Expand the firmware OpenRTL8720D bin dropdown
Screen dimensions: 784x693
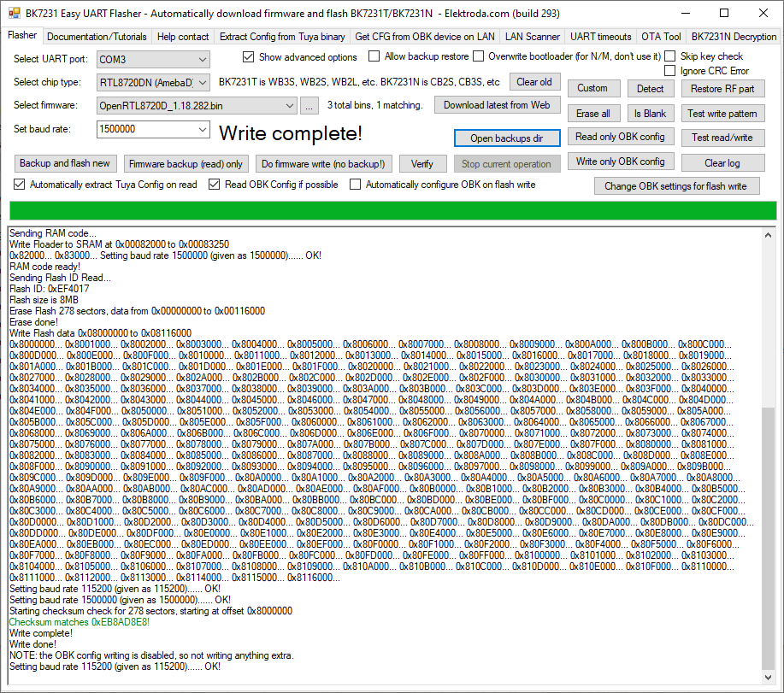tap(290, 105)
